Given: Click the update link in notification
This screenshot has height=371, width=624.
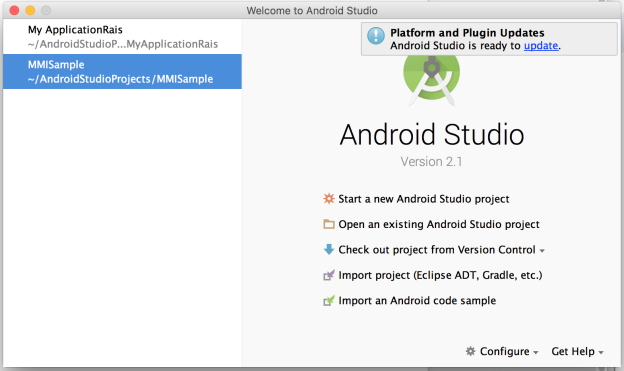Looking at the screenshot, I should [x=541, y=46].
